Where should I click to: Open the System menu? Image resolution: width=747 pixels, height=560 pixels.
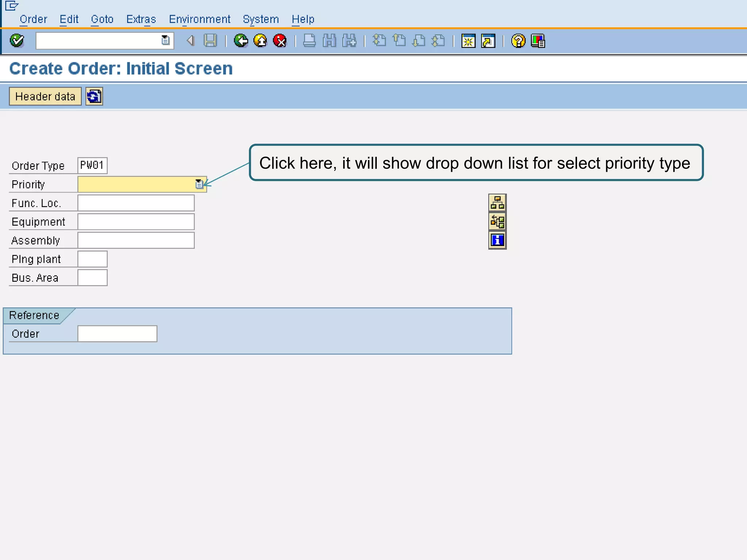261,19
